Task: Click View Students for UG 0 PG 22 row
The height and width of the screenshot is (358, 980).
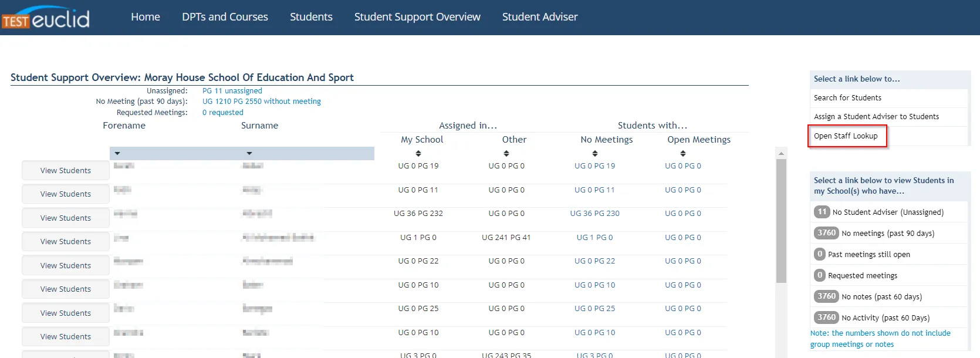Action: point(66,265)
